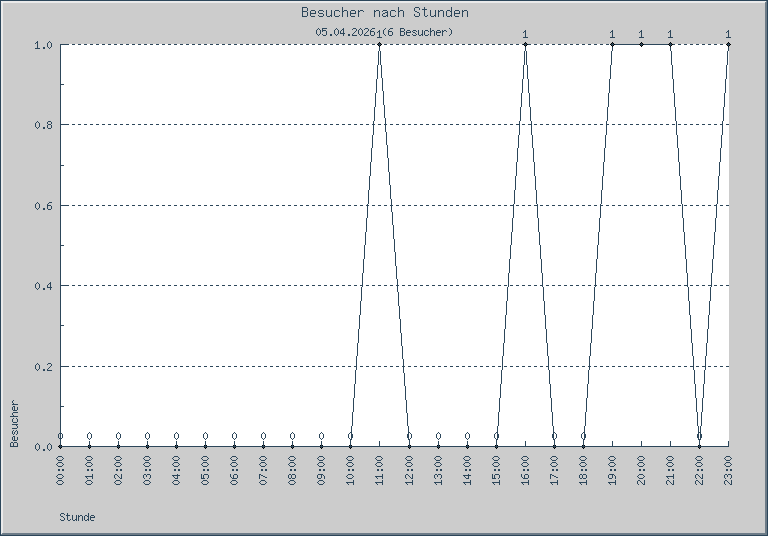Viewport: 768px width, 536px height.
Task: Click the zero data point at 22:00
Action: point(699,446)
